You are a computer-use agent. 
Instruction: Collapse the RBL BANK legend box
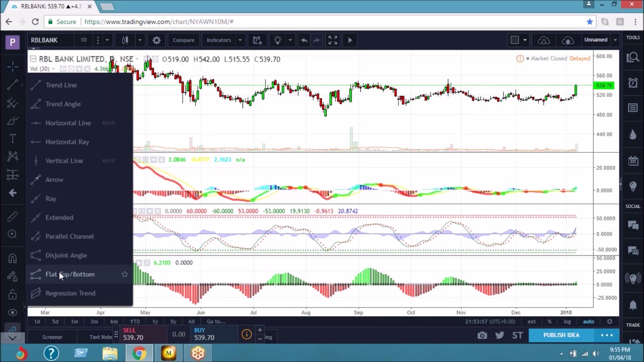pyautogui.click(x=33, y=59)
